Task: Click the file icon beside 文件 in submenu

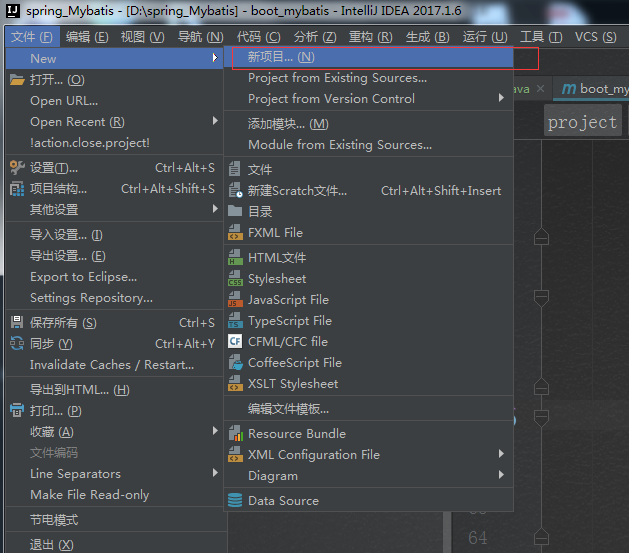Action: [x=235, y=169]
